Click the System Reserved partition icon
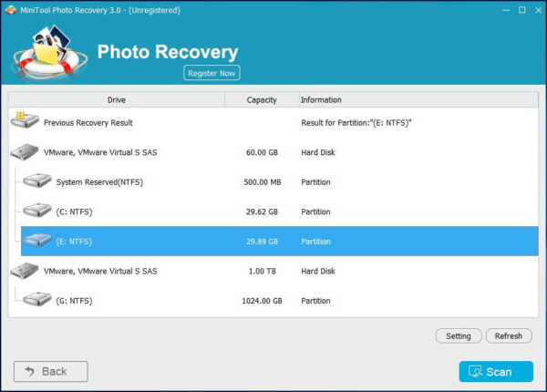 tap(37, 181)
